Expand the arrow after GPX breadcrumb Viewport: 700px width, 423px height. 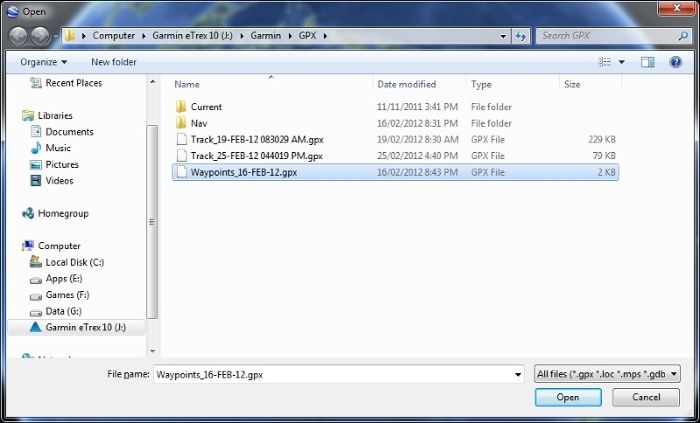click(x=325, y=36)
